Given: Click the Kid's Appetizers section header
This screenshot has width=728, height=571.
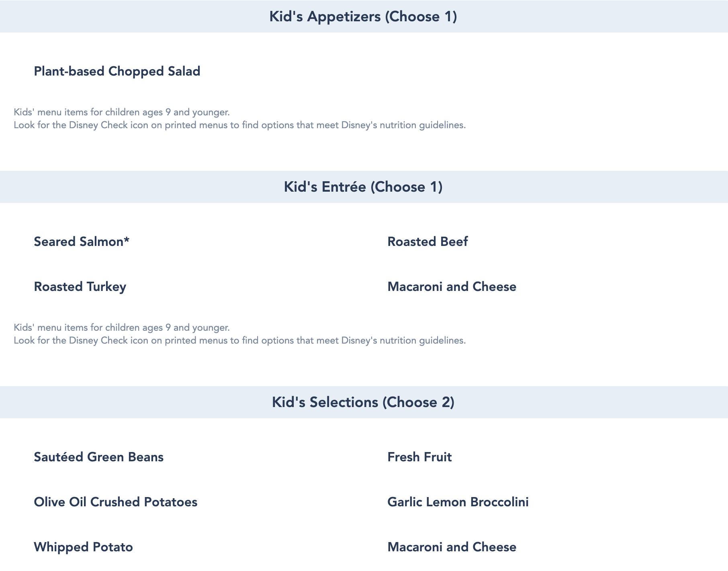Looking at the screenshot, I should pos(363,16).
